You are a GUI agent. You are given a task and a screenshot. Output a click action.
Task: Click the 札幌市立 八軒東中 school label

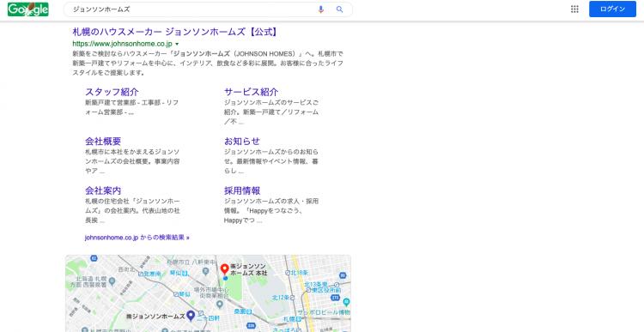pyautogui.click(x=191, y=262)
